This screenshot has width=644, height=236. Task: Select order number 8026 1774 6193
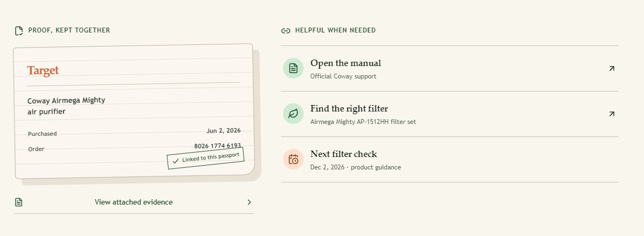pos(217,146)
